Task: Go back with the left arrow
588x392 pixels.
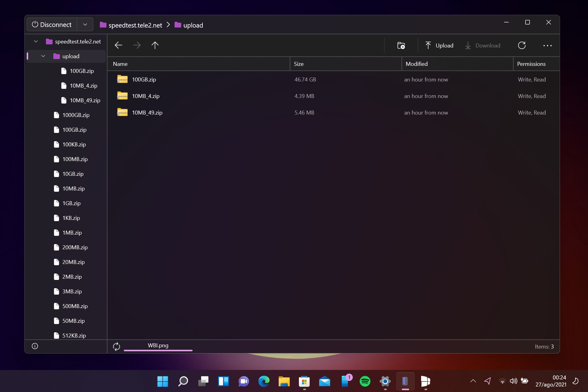Action: point(119,45)
